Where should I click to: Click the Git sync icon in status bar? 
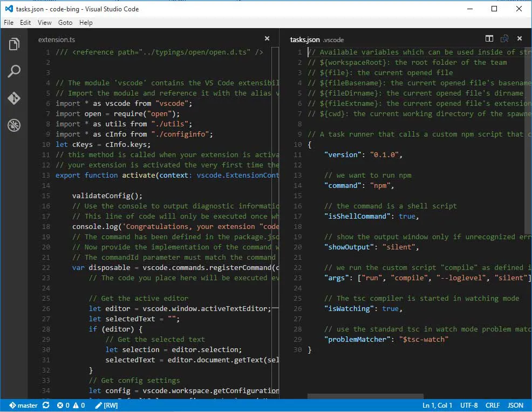[x=46, y=405]
